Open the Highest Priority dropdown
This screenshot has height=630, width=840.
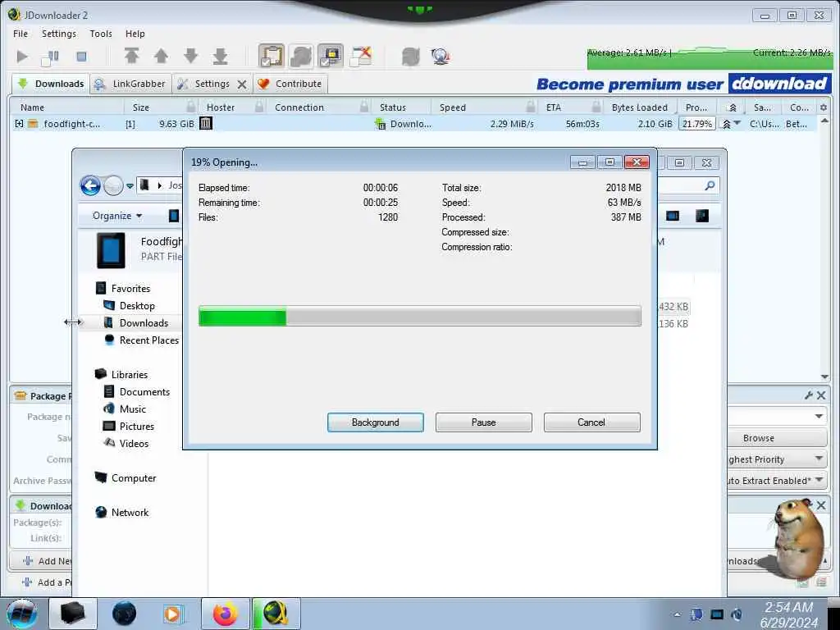(x=777, y=459)
